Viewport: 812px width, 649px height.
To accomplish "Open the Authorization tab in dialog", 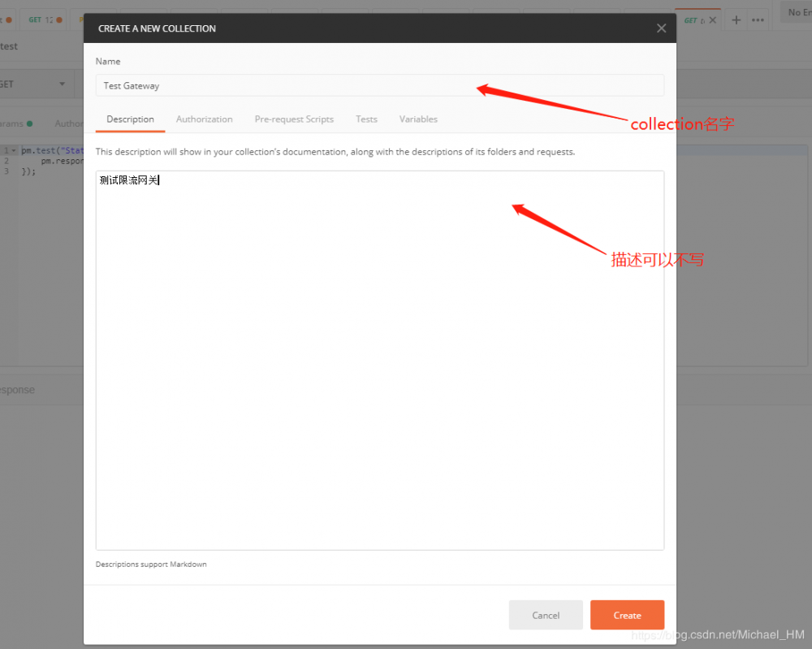I will pyautogui.click(x=204, y=119).
